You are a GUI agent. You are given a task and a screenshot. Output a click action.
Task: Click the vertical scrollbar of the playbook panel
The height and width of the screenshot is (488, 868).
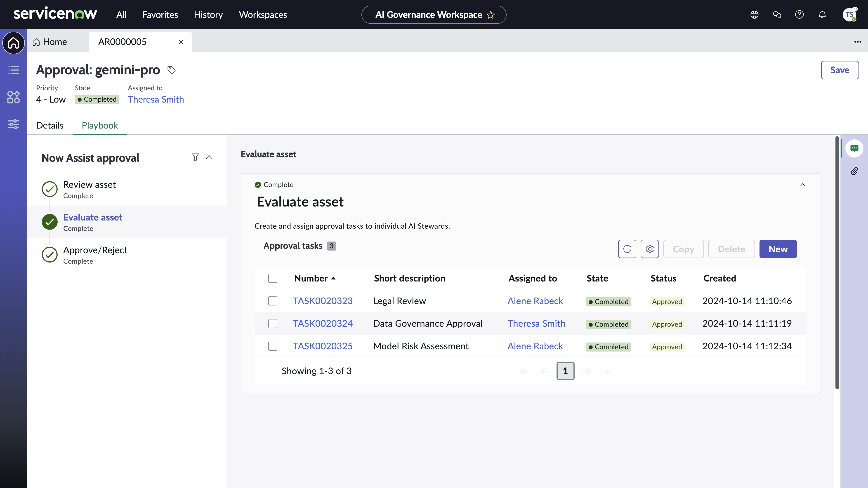coord(837,263)
